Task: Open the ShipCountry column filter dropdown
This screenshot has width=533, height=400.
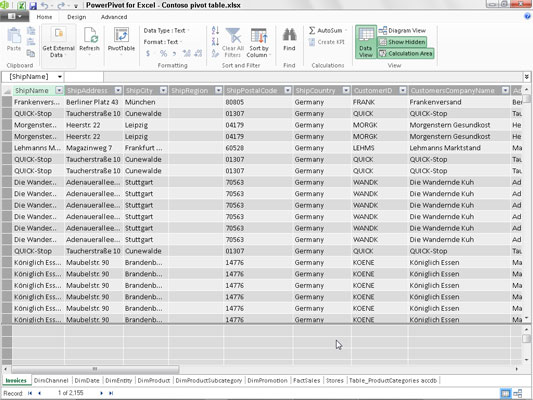Action: coord(346,90)
